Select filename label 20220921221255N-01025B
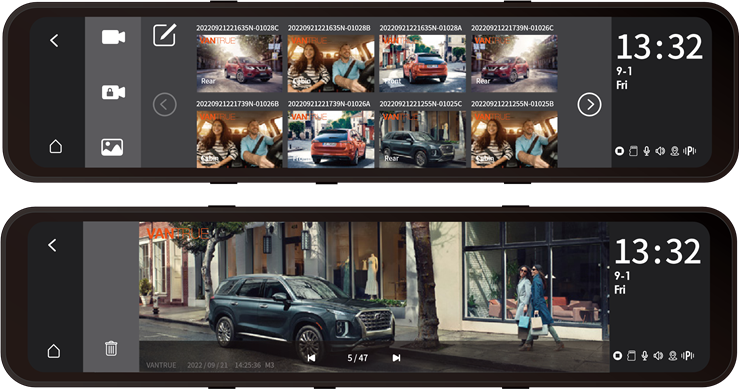This screenshot has width=739, height=389. coord(512,104)
